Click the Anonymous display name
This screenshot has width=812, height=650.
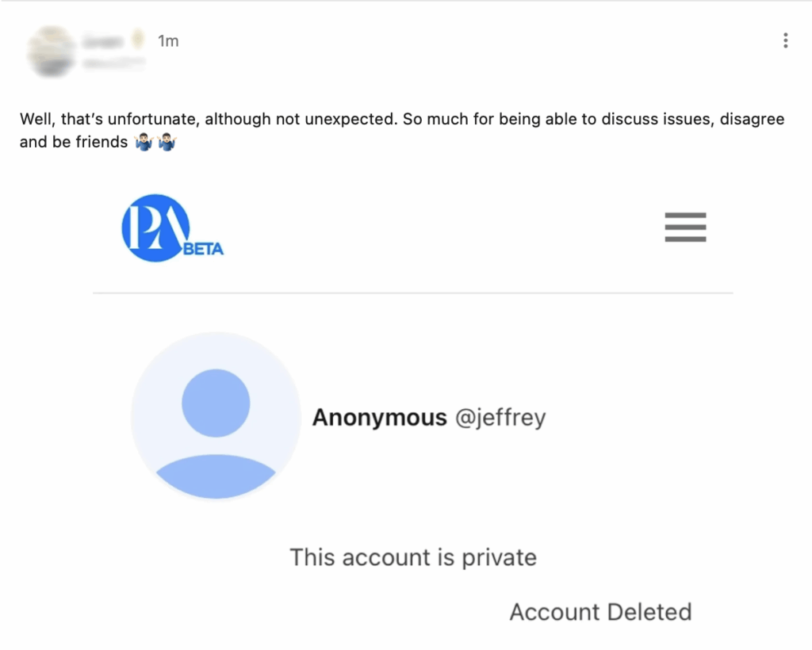point(379,418)
